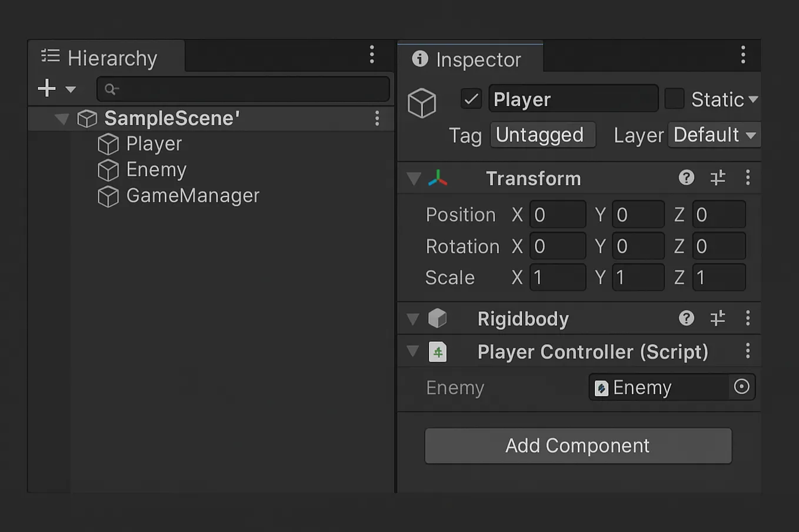Open Transform component help via question mark icon
This screenshot has width=799, height=532.
(686, 178)
